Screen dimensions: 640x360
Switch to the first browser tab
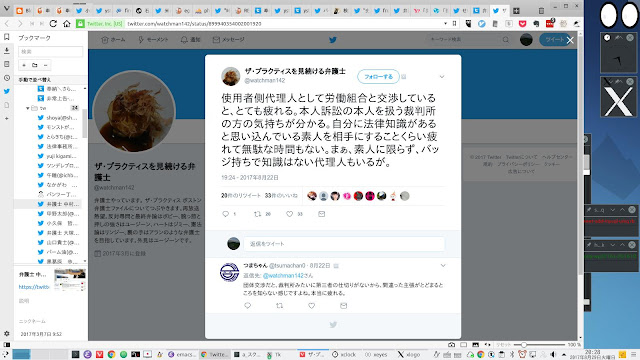pos(24,11)
